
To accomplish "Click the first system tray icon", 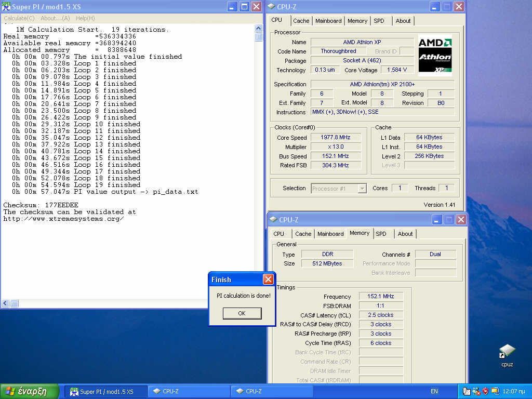I will [467, 391].
